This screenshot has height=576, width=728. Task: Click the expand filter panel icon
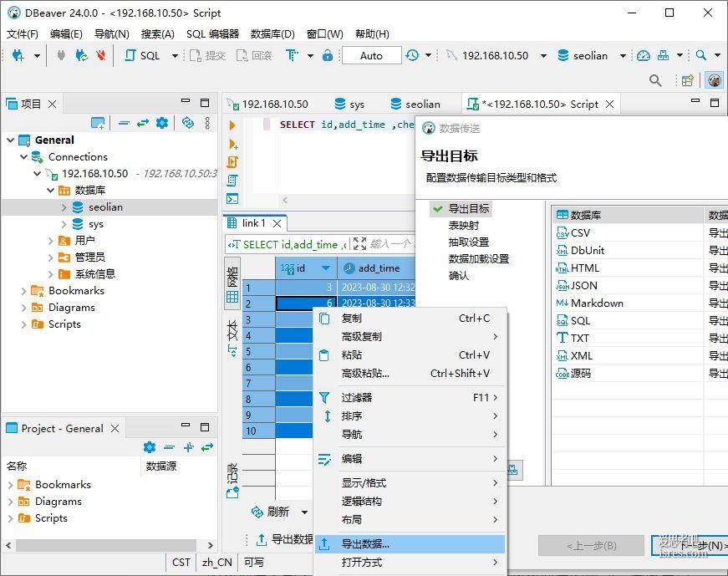(359, 244)
